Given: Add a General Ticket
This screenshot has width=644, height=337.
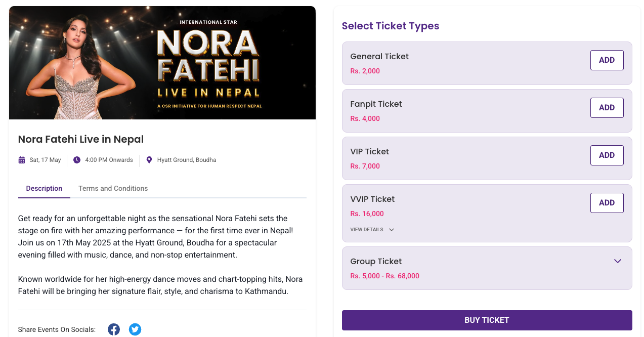Looking at the screenshot, I should point(607,60).
